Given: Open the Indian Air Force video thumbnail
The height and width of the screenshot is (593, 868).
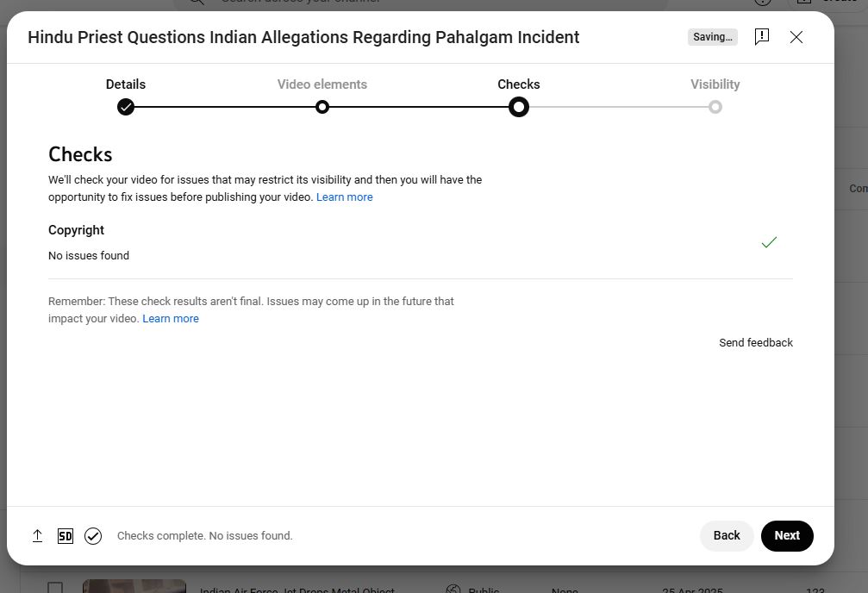Looking at the screenshot, I should click(x=134, y=586).
